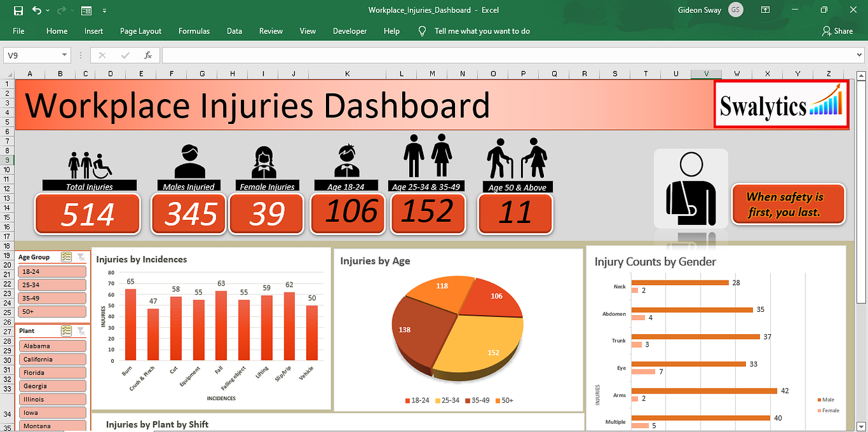This screenshot has height=432, width=868.
Task: Click the Tell me what you want to do field
Action: click(482, 31)
